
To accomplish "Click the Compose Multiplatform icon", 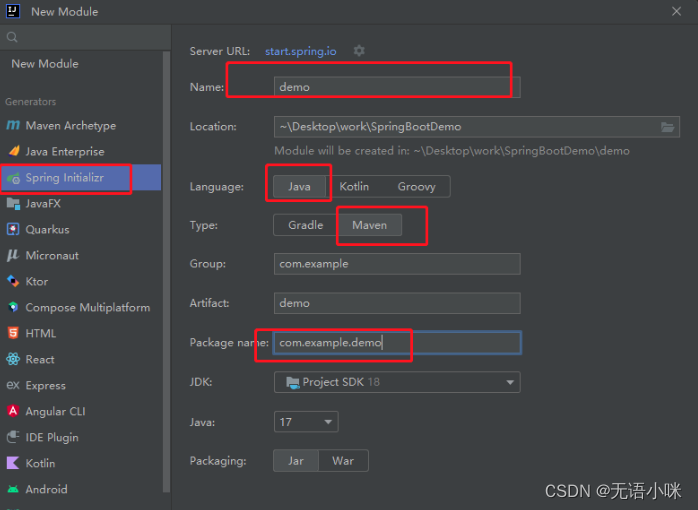I will 13,307.
